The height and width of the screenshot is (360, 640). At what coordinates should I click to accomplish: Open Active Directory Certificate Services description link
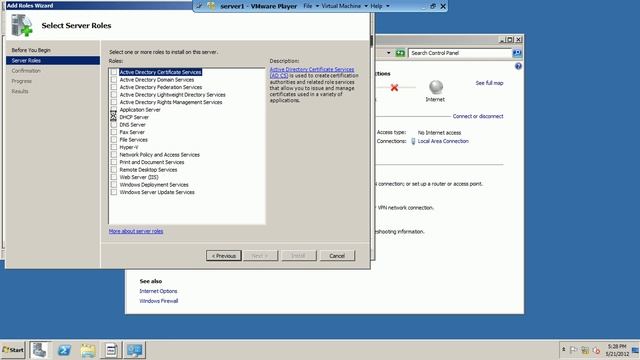pyautogui.click(x=312, y=72)
